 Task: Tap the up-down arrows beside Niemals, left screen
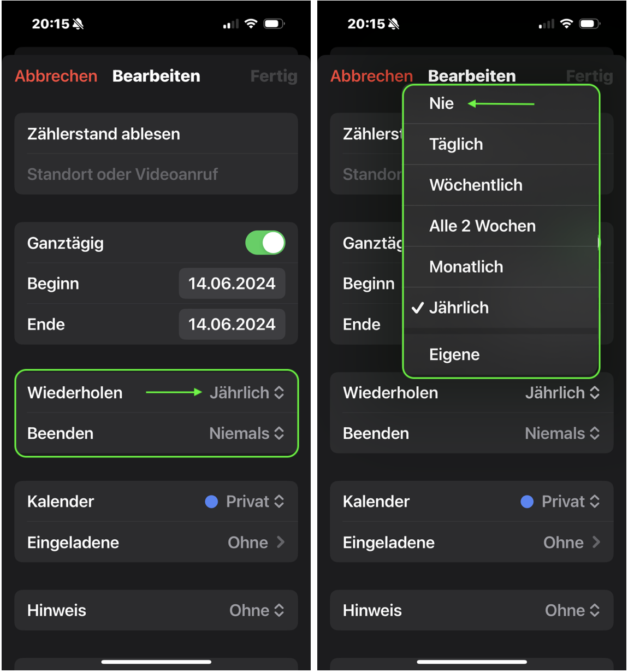(279, 433)
